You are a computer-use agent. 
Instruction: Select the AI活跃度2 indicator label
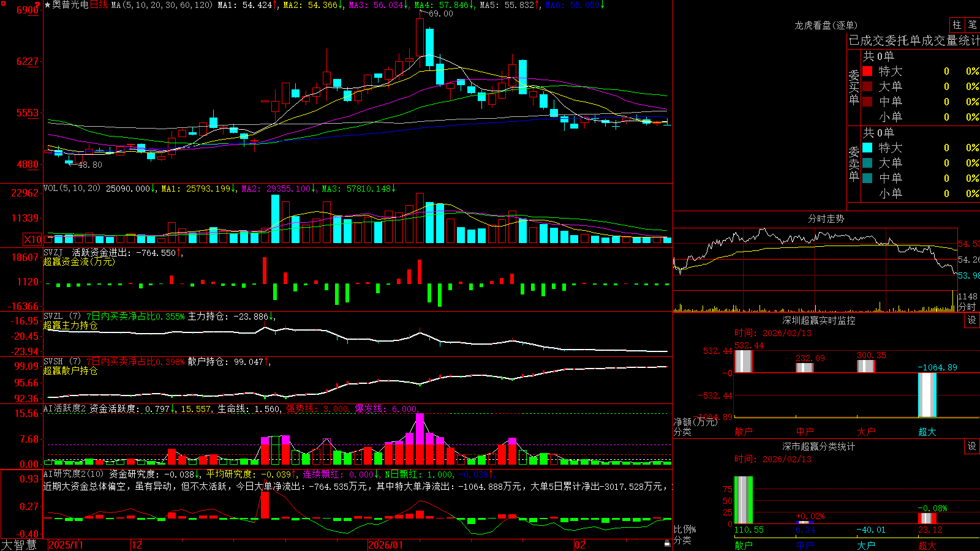(x=66, y=409)
